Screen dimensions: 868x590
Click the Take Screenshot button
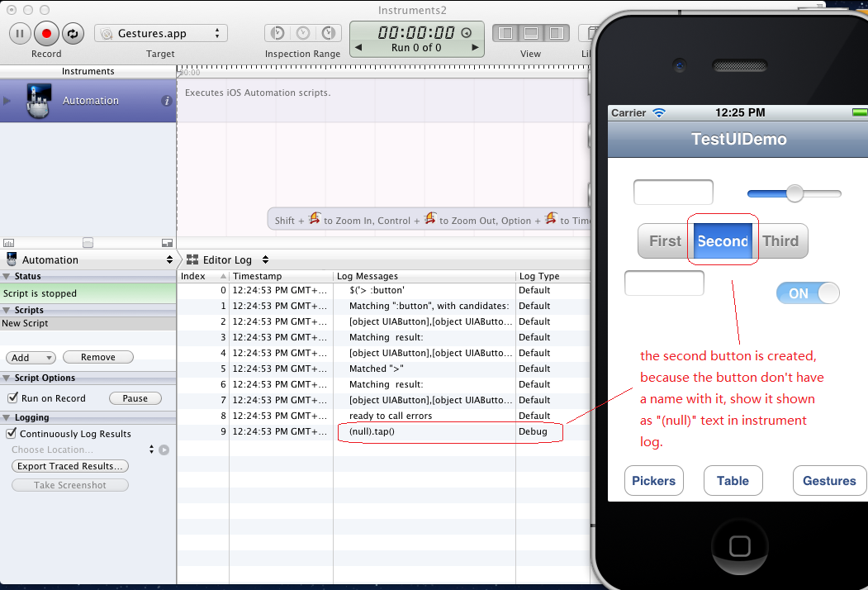coord(69,485)
